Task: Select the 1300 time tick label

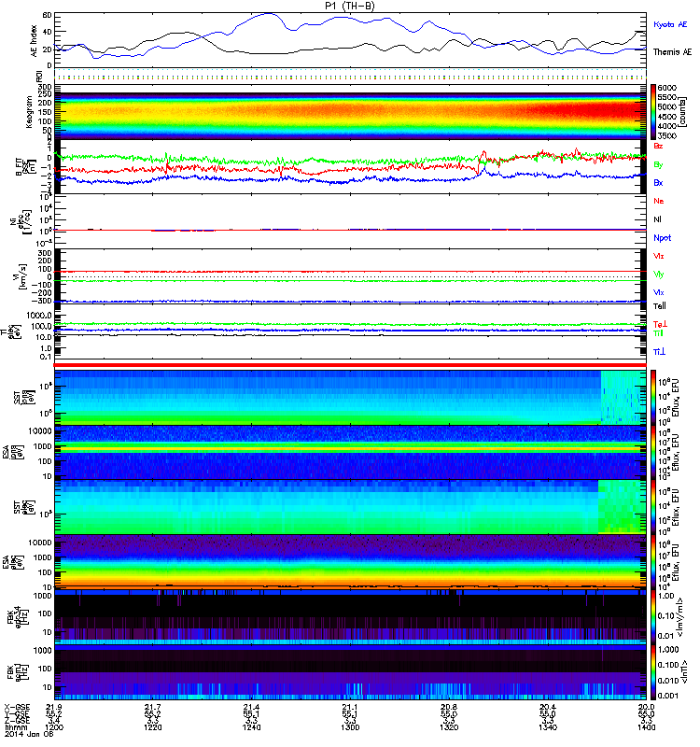Action: click(350, 727)
